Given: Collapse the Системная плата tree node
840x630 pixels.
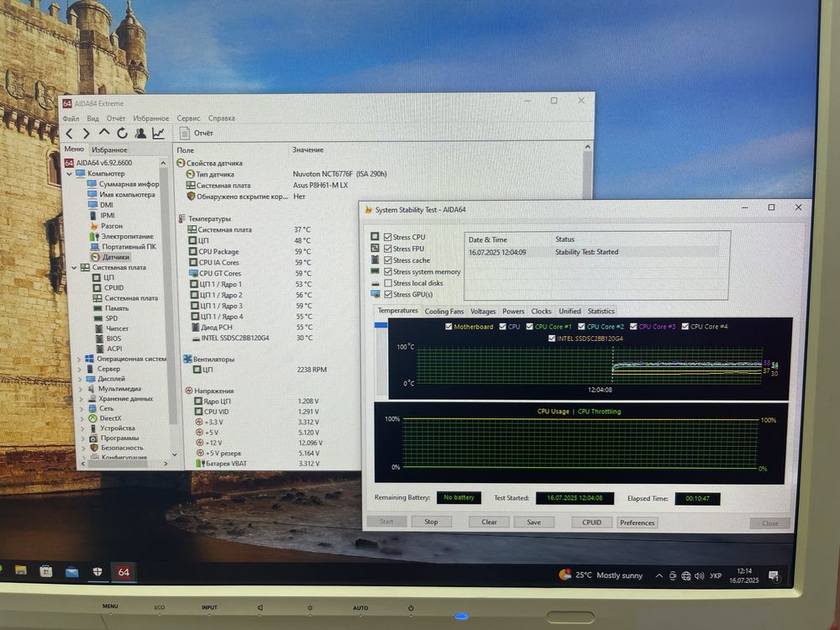Looking at the screenshot, I should [74, 267].
